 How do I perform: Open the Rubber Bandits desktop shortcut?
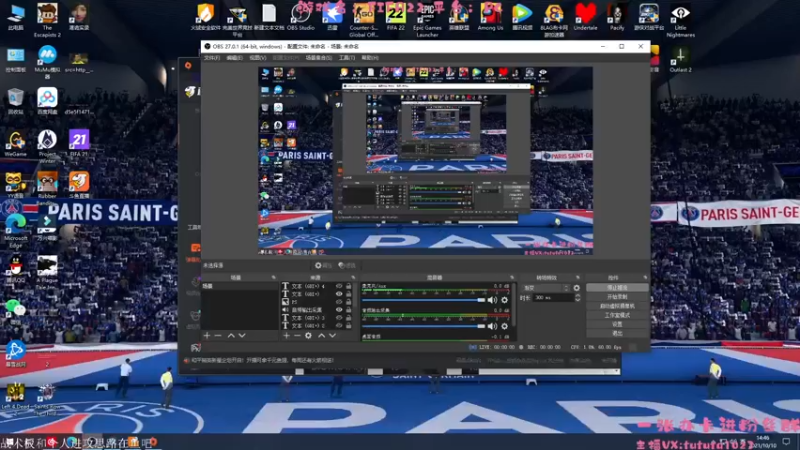(47, 188)
